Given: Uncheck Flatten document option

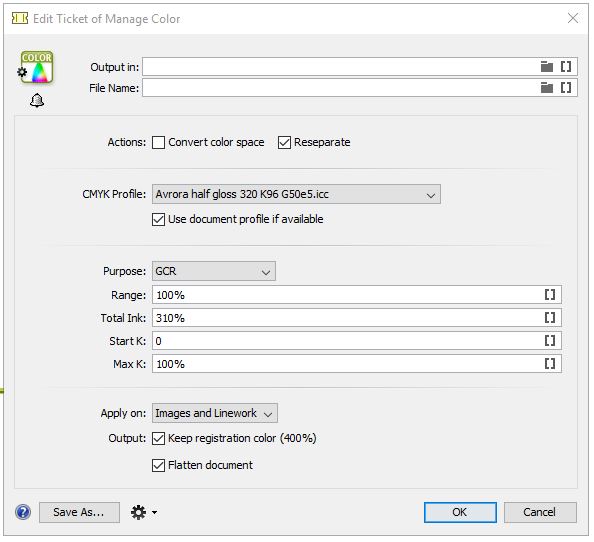Looking at the screenshot, I should coord(158,465).
